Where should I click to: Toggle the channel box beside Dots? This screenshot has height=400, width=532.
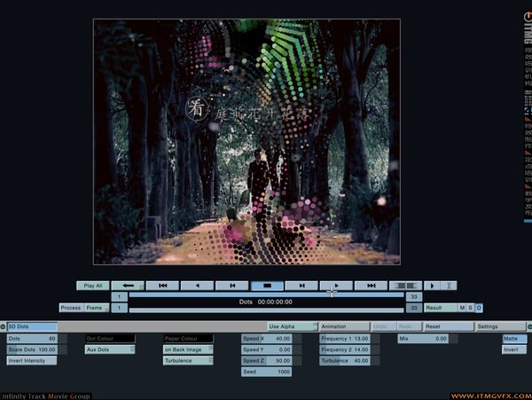point(63,339)
